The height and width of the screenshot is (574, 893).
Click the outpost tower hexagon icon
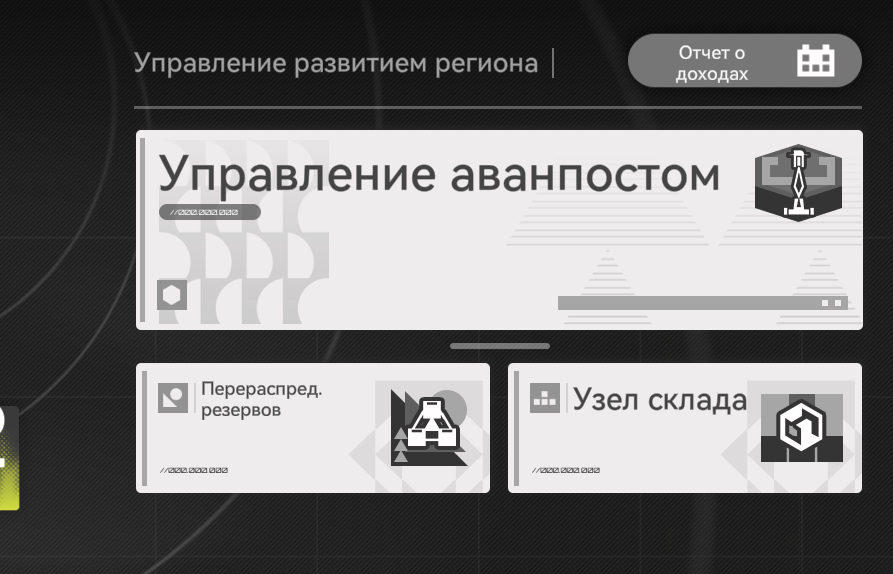[x=798, y=183]
